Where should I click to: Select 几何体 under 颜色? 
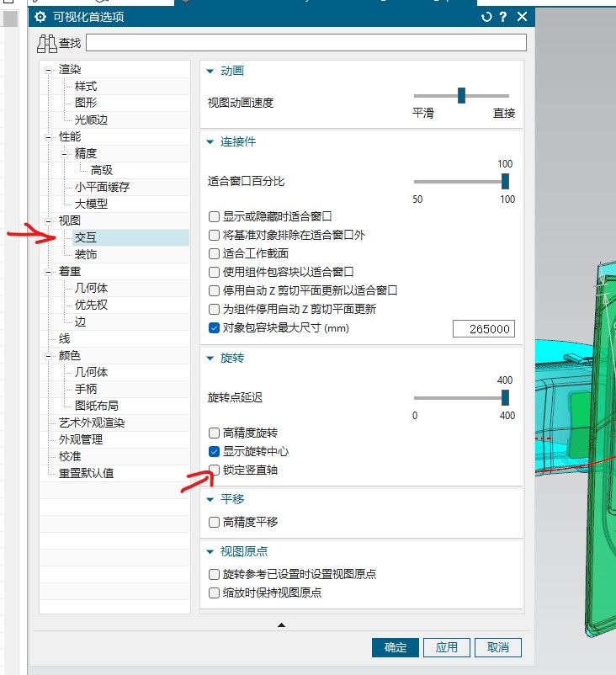(91, 372)
